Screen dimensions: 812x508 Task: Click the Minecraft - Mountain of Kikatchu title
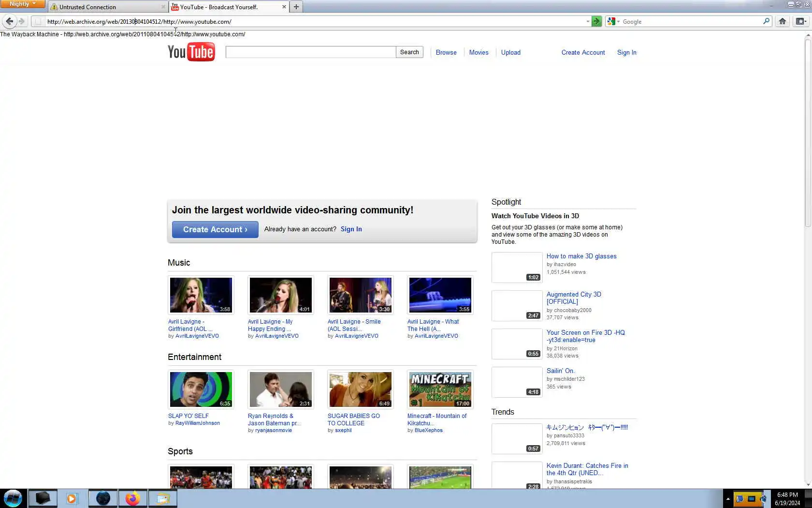(437, 419)
